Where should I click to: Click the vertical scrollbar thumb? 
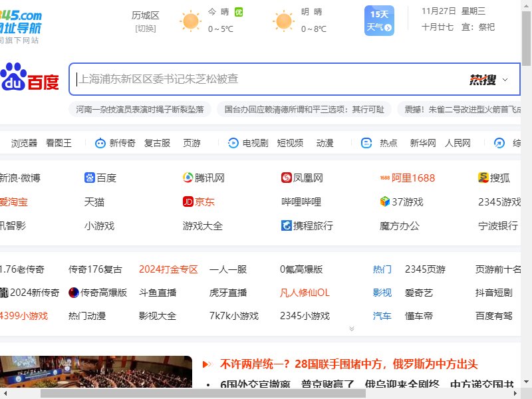click(527, 37)
